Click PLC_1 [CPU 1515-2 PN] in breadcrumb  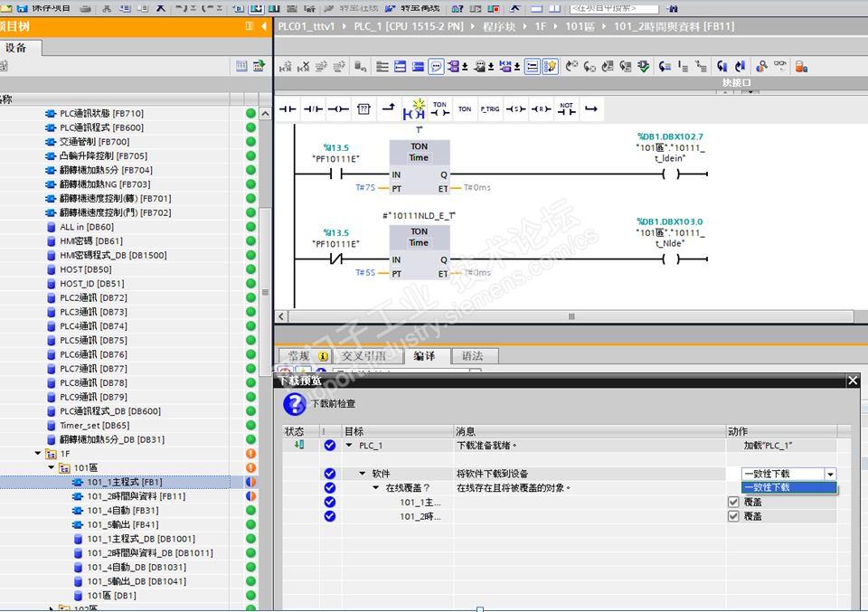409,26
